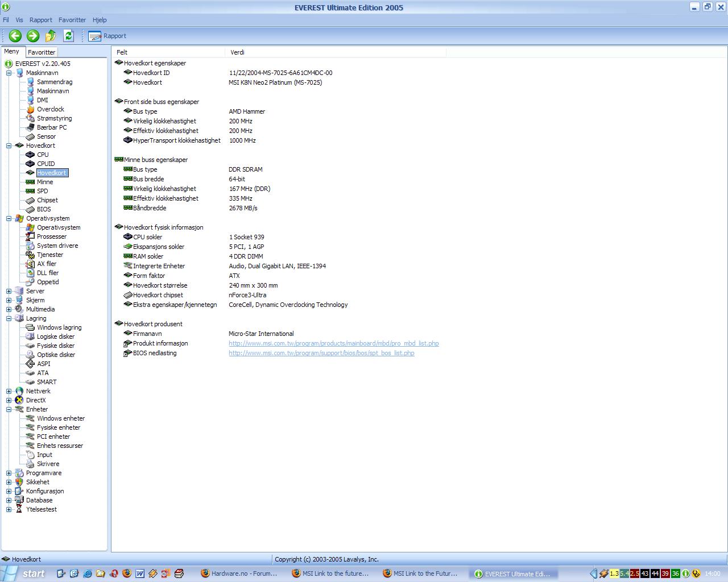Select the Chipset icon in the tree

tap(31, 200)
